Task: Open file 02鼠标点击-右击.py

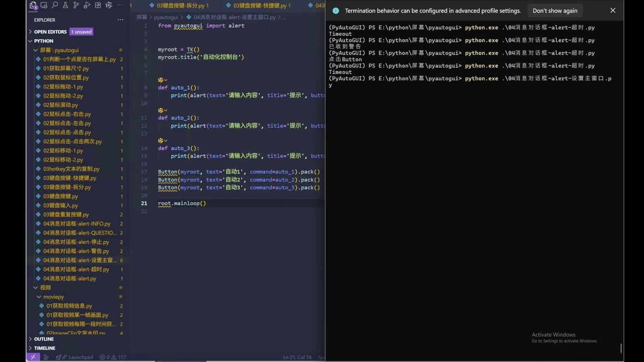Action: pos(67,114)
